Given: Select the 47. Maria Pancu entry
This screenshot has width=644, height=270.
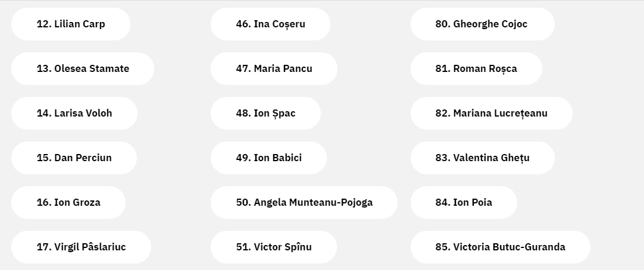Looking at the screenshot, I should coord(274,68).
